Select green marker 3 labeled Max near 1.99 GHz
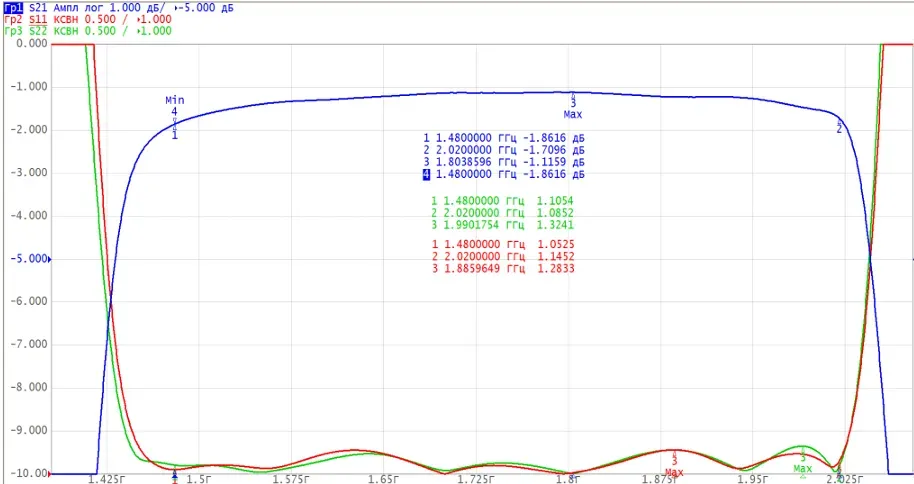914x484 pixels. click(x=803, y=458)
